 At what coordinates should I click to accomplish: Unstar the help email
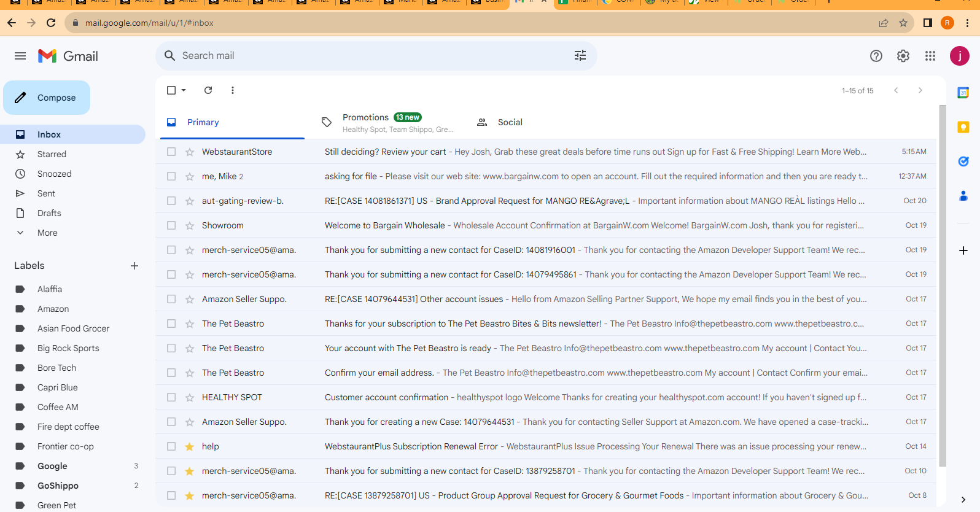(x=190, y=446)
